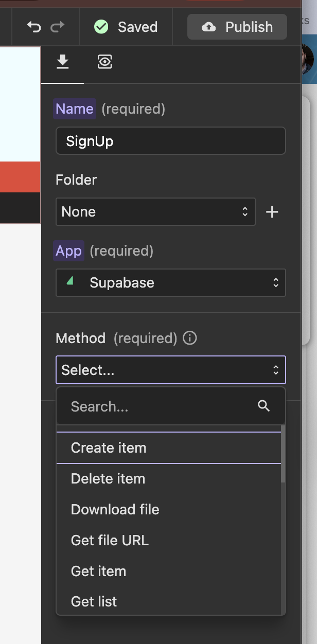This screenshot has height=644, width=317.
Task: Click the method Search field
Action: tap(160, 406)
